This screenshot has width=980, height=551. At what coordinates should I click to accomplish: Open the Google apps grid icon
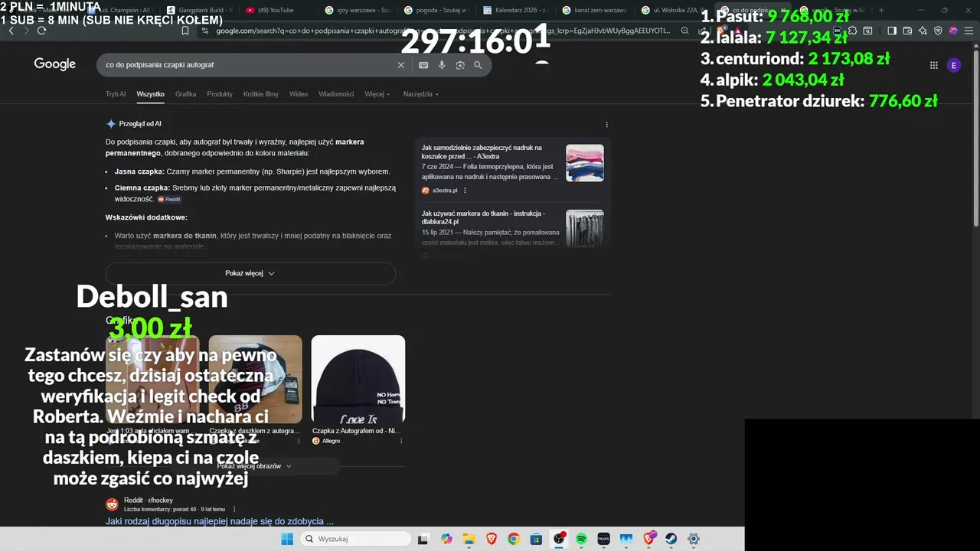coord(933,65)
